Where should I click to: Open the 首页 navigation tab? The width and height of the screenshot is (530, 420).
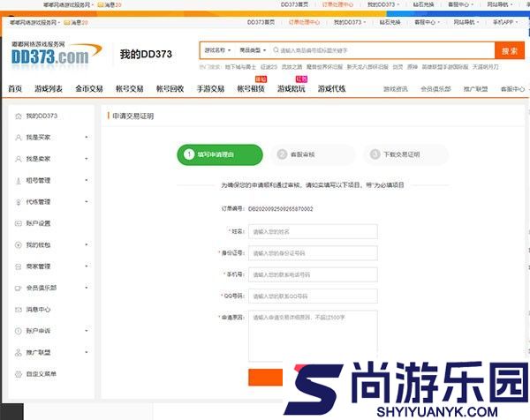(15, 89)
